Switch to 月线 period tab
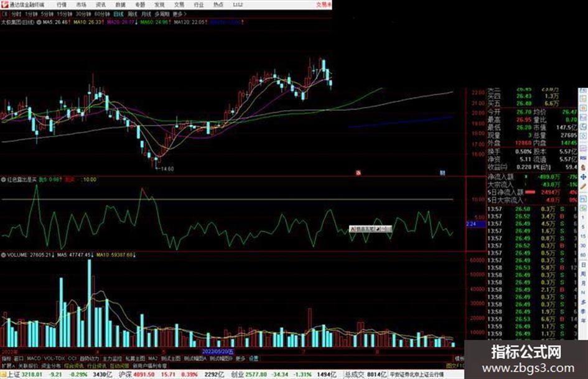588x379 pixels. pos(146,14)
